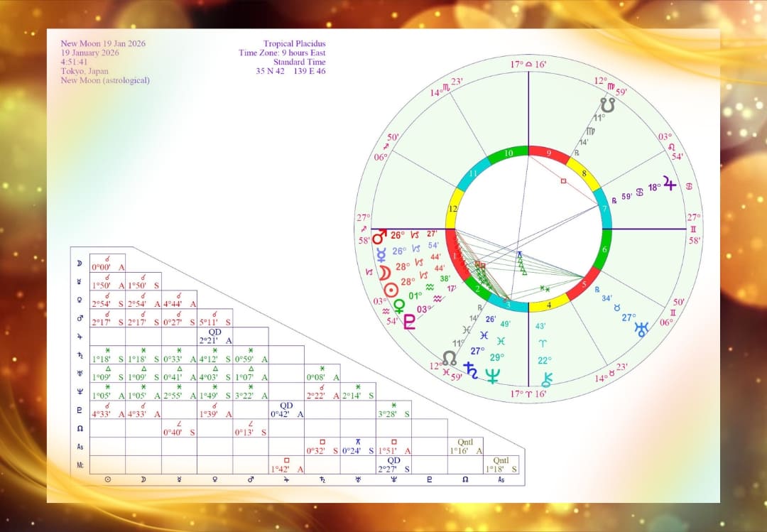Click the red Mars glyph at 26° Capricorn
The height and width of the screenshot is (532, 767).
click(381, 235)
